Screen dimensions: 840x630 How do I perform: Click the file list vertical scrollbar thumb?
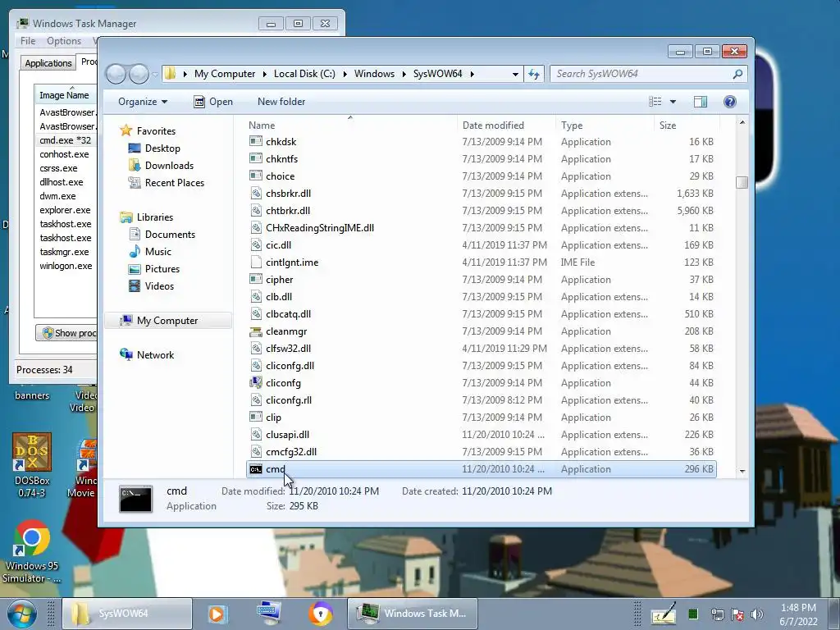[742, 183]
